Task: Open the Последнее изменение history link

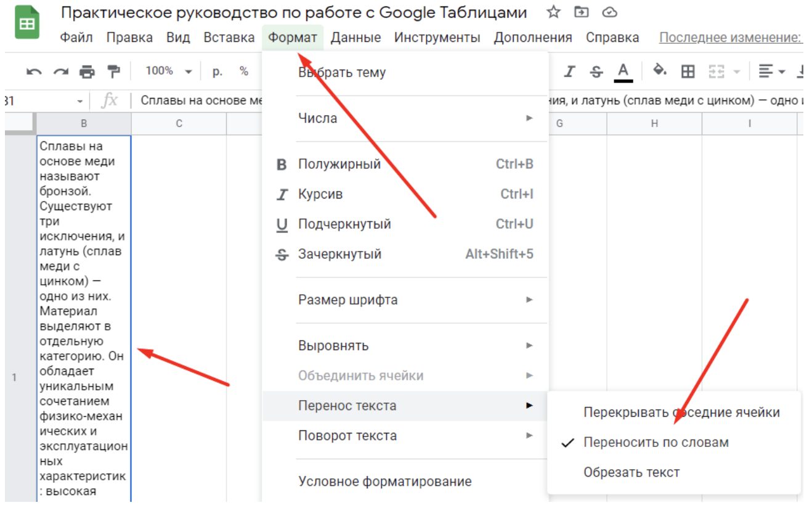Action: click(x=731, y=38)
